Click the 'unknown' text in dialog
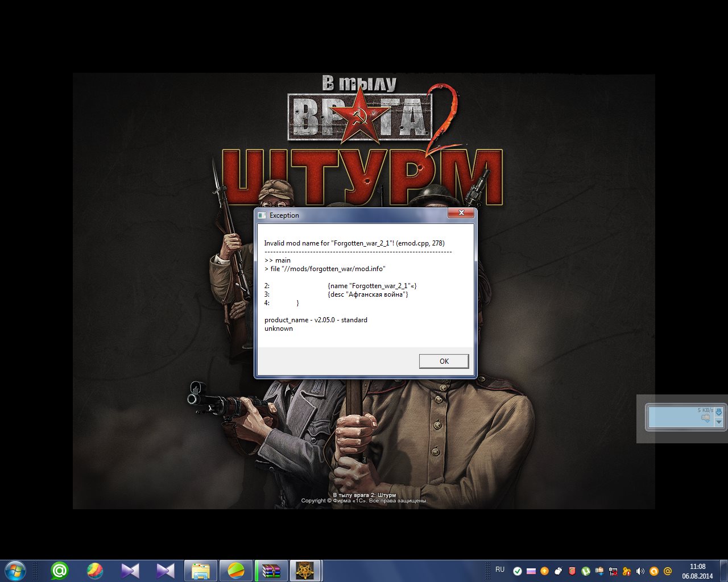 [279, 329]
